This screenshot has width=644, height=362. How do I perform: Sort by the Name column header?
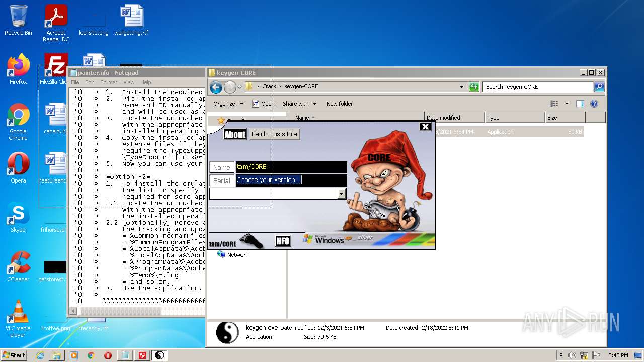click(356, 118)
